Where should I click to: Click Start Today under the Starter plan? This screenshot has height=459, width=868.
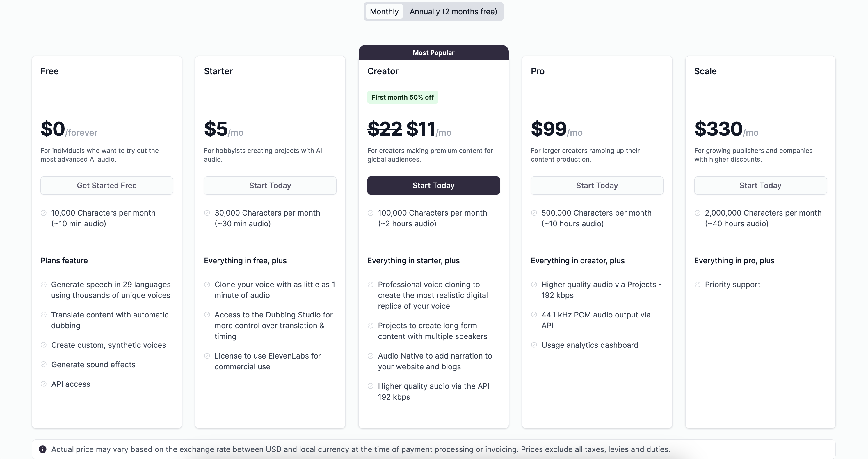point(270,185)
